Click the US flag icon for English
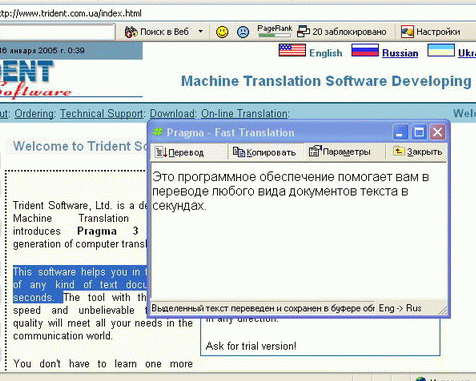Screen dimensions: 476x381 point(292,50)
